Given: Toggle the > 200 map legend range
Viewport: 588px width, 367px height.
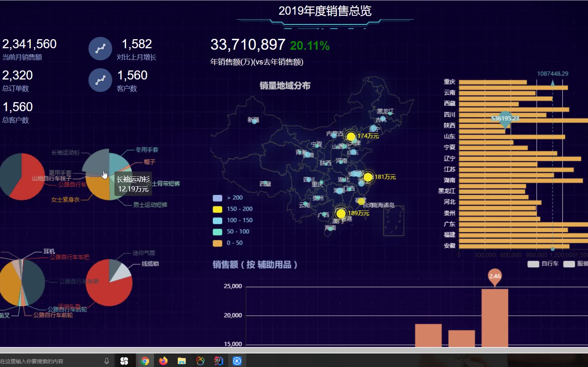Looking at the screenshot, I should [228, 198].
